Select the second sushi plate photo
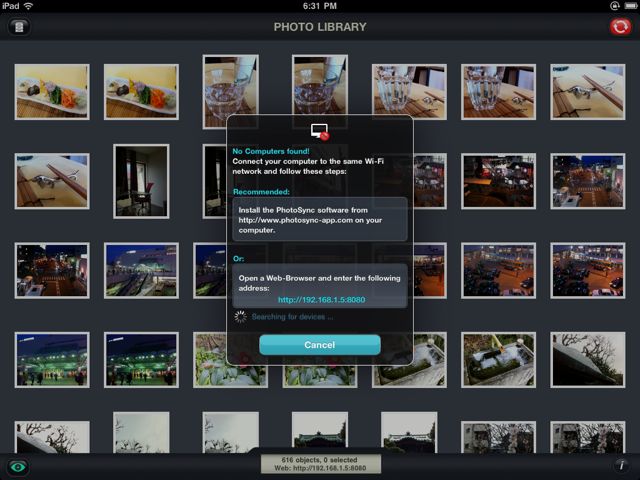The image size is (640, 480). click(141, 92)
